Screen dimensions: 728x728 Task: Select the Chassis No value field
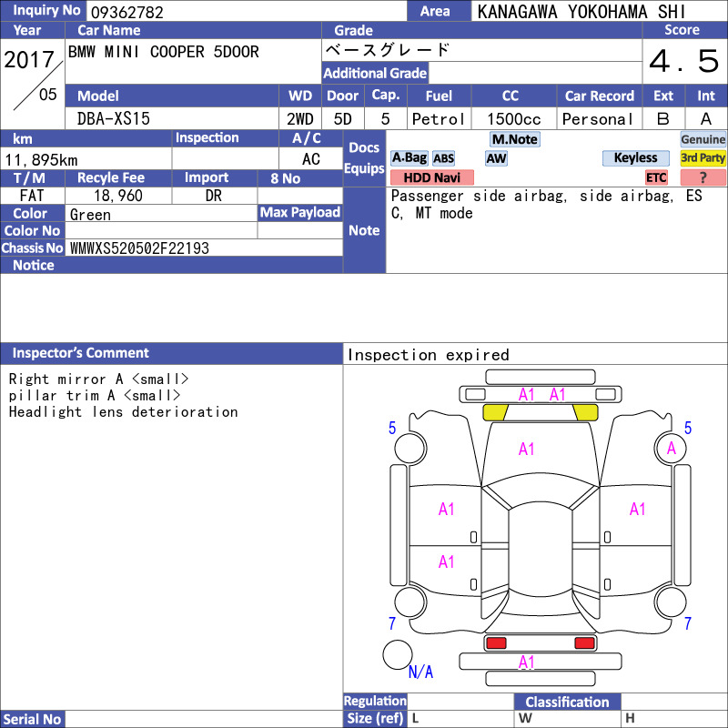[204, 248]
